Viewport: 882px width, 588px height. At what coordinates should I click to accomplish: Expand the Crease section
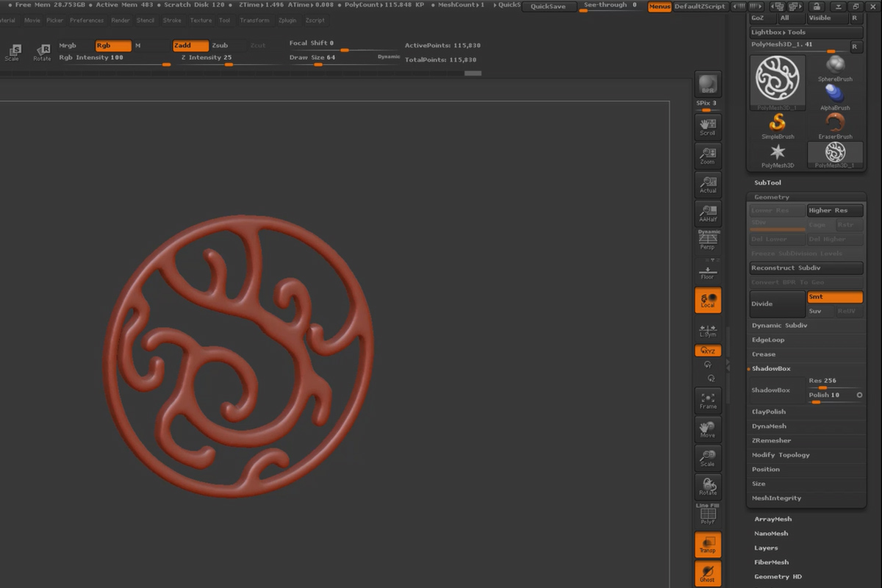764,354
